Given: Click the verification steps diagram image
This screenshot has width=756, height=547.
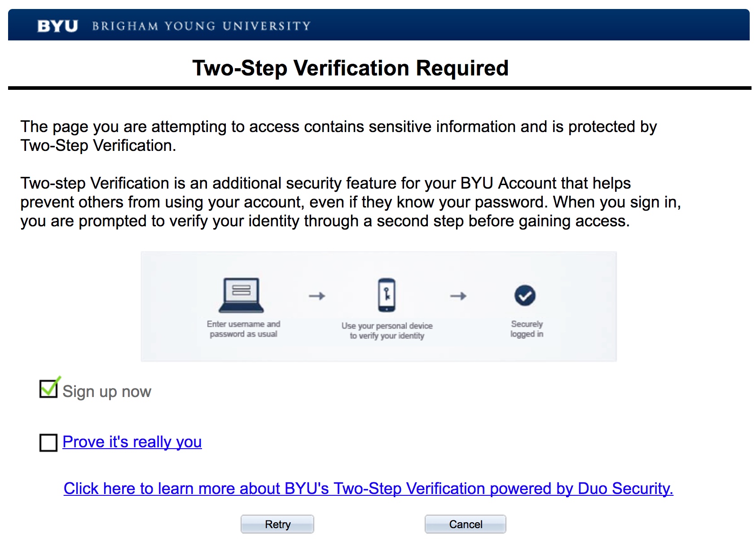Looking at the screenshot, I should (379, 306).
